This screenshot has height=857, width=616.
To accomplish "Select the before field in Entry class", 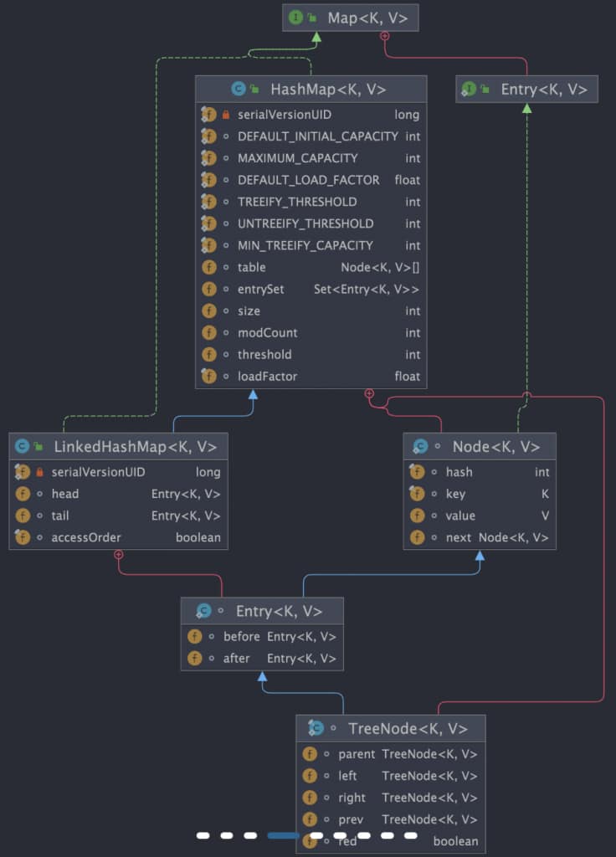I will click(x=241, y=637).
